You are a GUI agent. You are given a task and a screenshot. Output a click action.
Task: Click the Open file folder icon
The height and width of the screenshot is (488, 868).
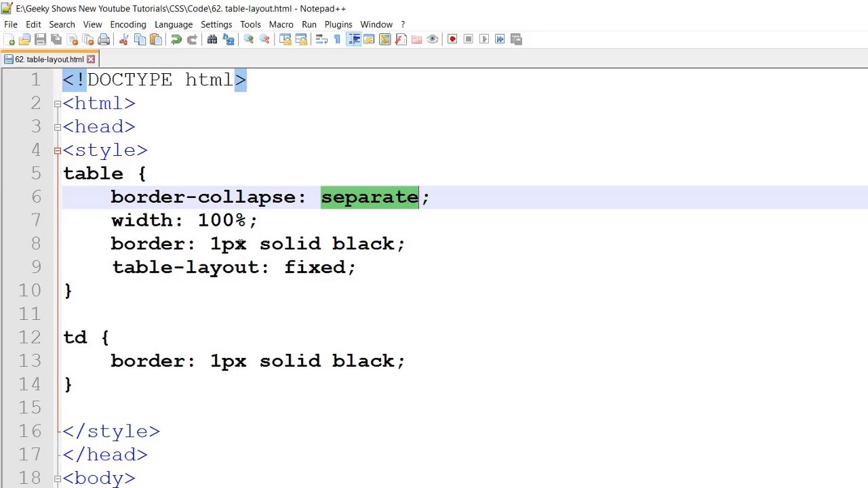pyautogui.click(x=24, y=39)
